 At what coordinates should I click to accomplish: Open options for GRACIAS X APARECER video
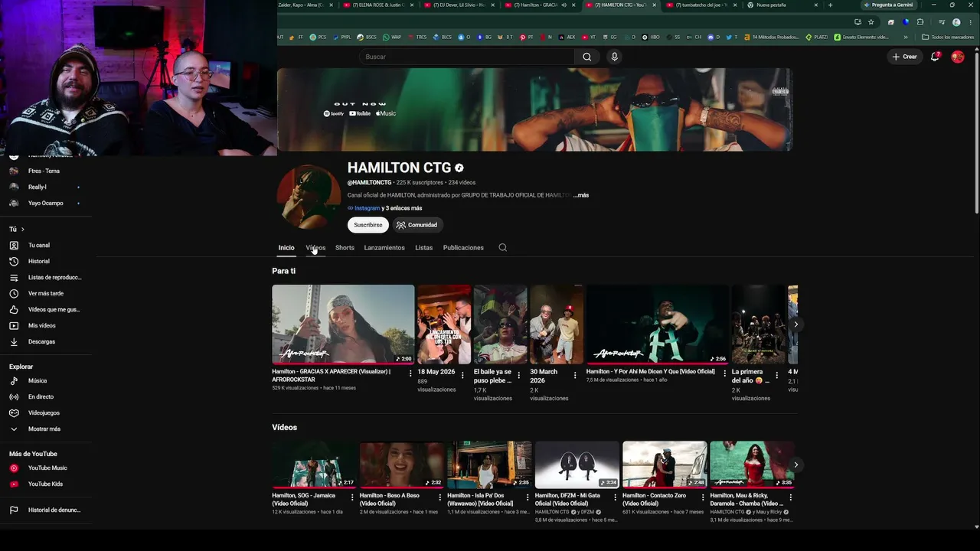click(x=410, y=373)
